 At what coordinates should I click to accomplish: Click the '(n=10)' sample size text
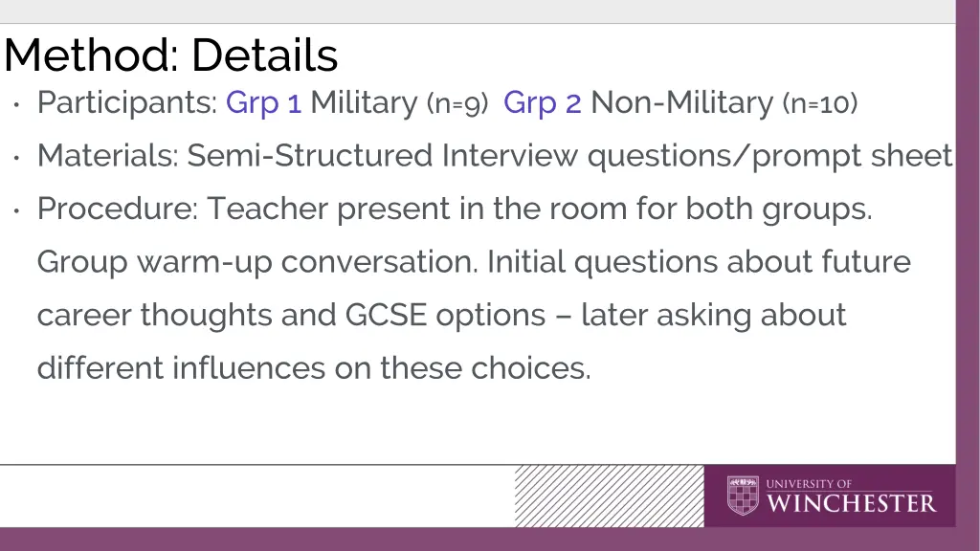pyautogui.click(x=820, y=103)
